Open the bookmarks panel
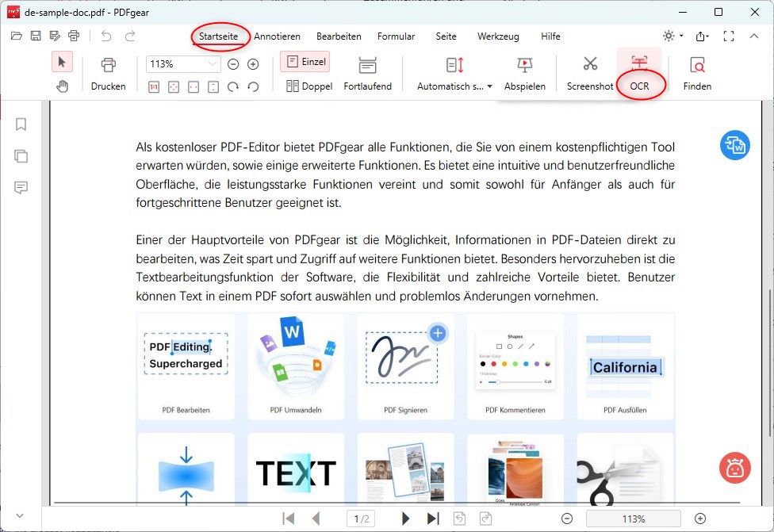The height and width of the screenshot is (532, 774). pos(21,124)
